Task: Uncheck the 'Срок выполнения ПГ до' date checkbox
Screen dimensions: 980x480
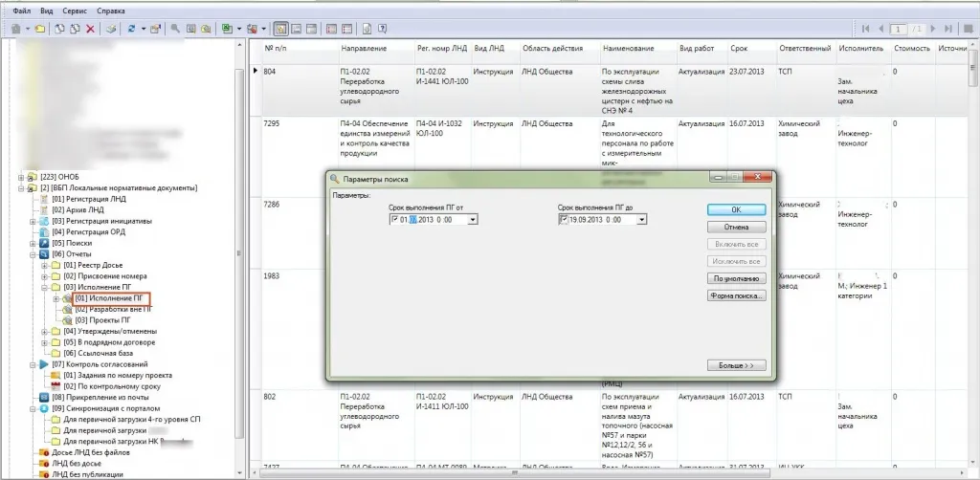Action: click(563, 220)
